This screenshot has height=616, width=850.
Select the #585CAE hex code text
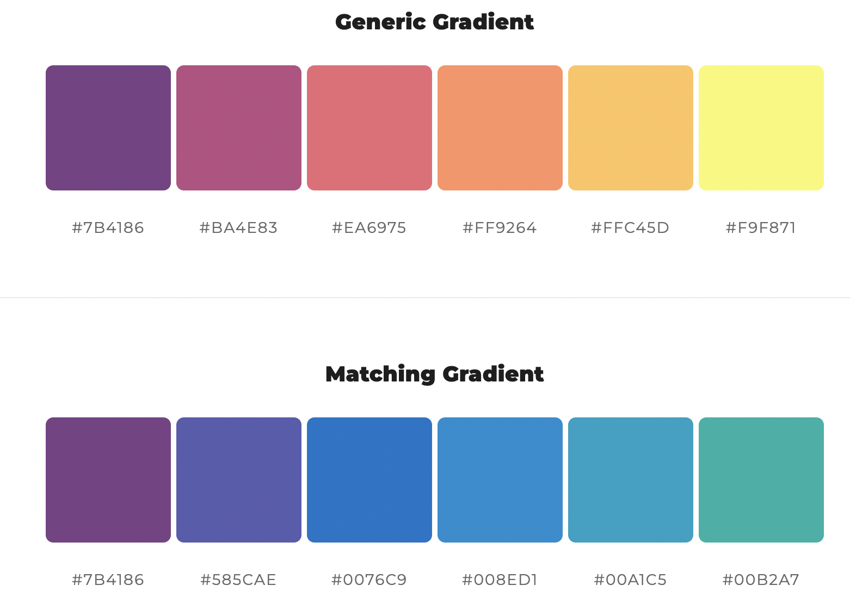[x=239, y=580]
